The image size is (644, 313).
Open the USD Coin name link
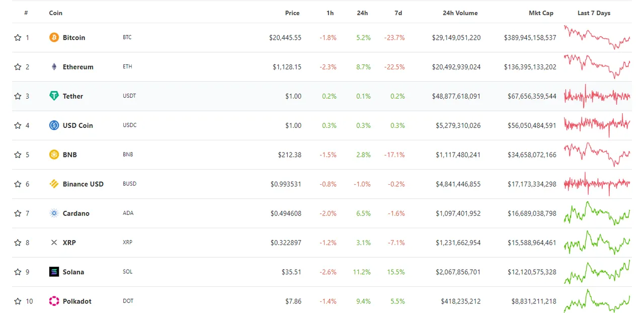coord(78,125)
